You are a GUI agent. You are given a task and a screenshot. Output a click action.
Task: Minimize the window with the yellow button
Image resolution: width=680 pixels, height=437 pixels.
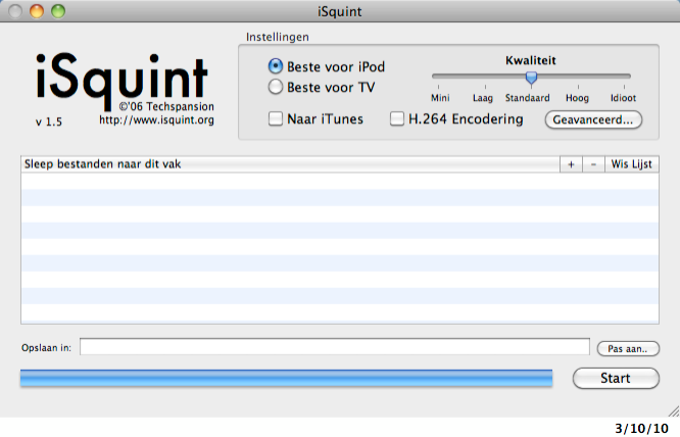click(x=37, y=11)
